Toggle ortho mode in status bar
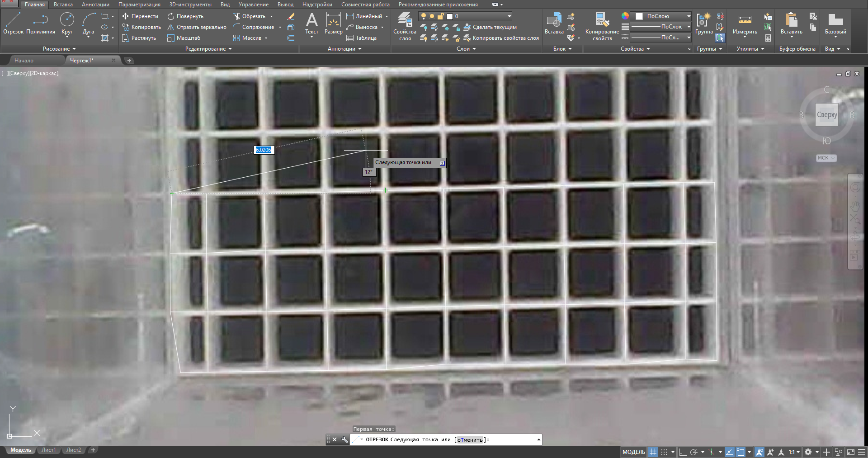 pos(683,452)
